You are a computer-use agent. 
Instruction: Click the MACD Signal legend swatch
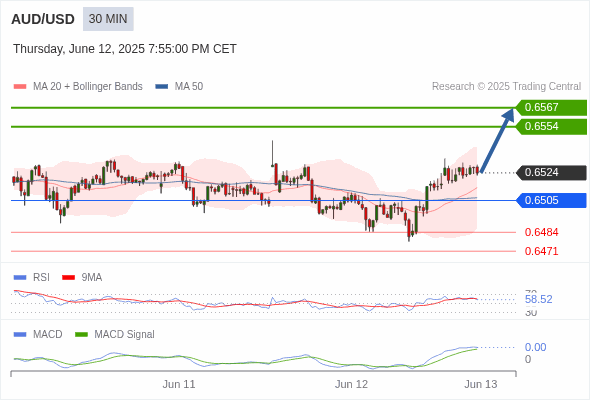(x=81, y=335)
